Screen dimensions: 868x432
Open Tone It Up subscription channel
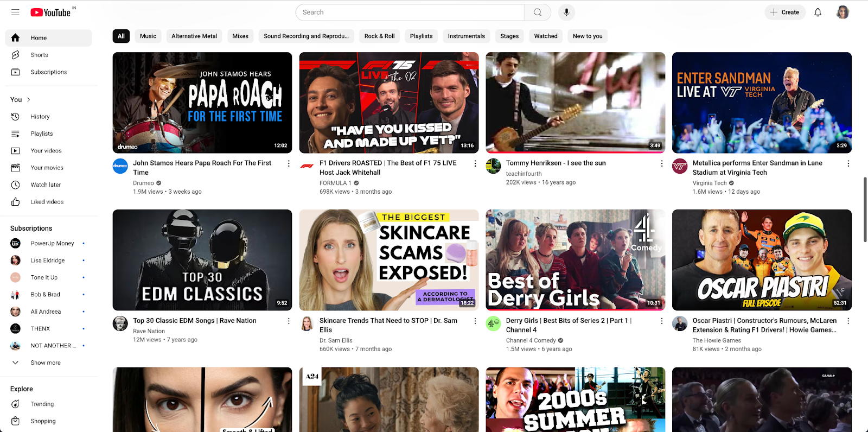(48, 278)
